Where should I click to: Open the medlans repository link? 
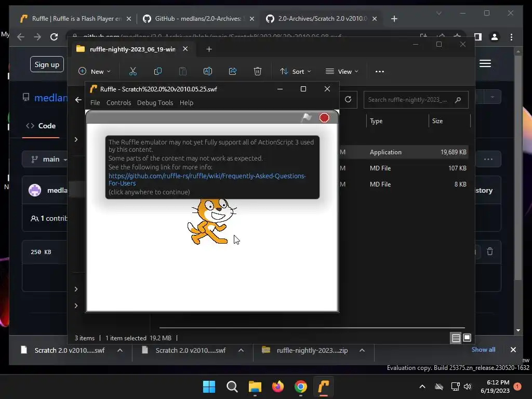point(51,98)
